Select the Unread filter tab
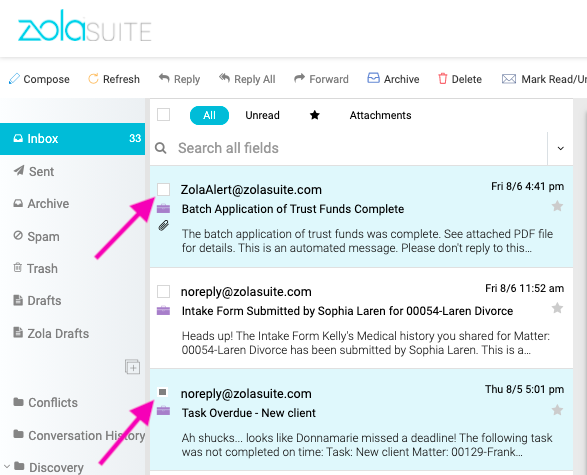The image size is (587, 475). coord(262,115)
